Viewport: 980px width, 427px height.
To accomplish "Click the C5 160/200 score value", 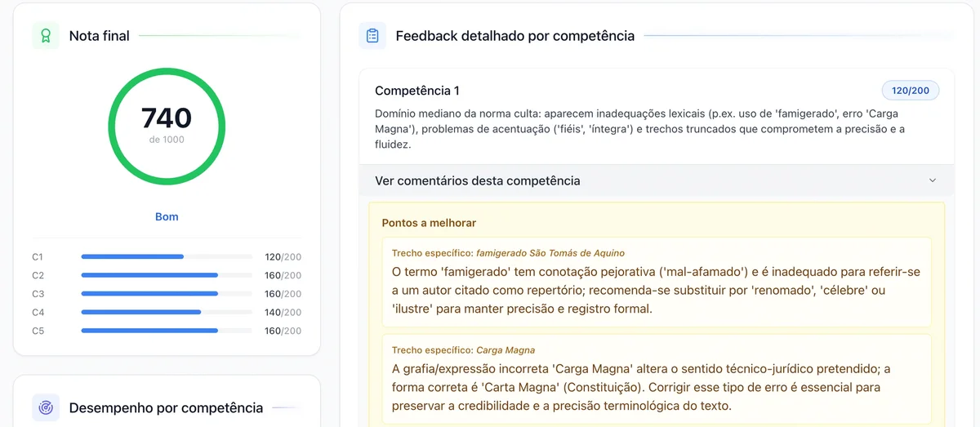I will pyautogui.click(x=283, y=331).
